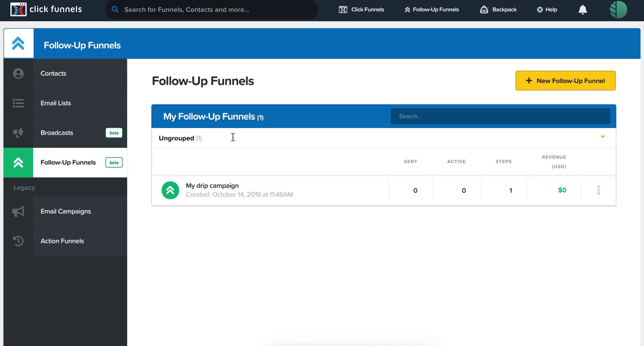Click New Follow-Up Funnel button

565,80
